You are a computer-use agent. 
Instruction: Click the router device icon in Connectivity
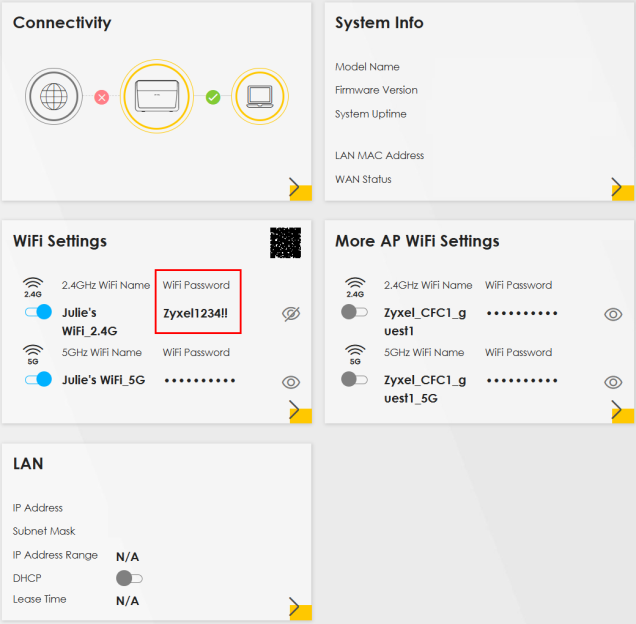pyautogui.click(x=155, y=97)
